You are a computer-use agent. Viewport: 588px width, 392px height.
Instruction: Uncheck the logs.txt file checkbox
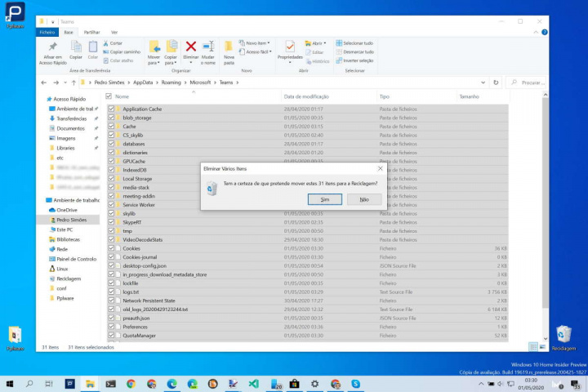tap(112, 292)
